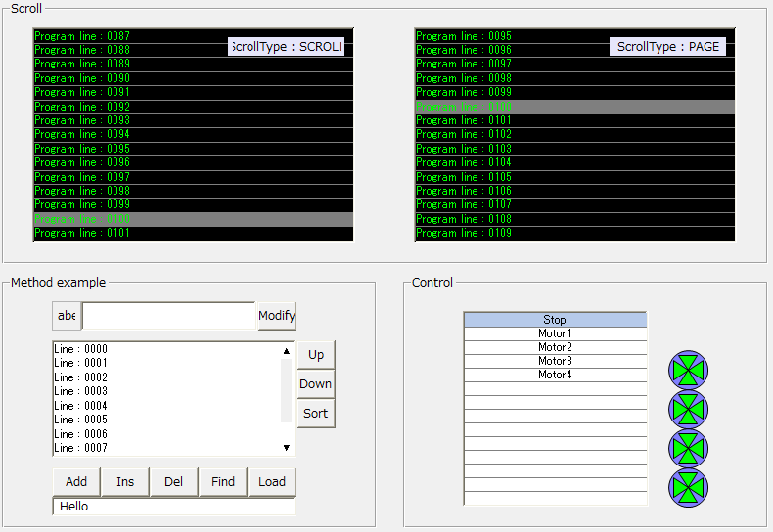Click the second motor fan icon
The image size is (773, 532).
(x=688, y=409)
